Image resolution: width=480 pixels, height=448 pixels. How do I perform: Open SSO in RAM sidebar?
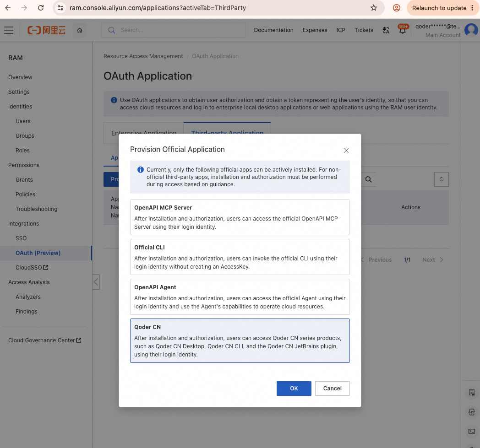(21, 238)
